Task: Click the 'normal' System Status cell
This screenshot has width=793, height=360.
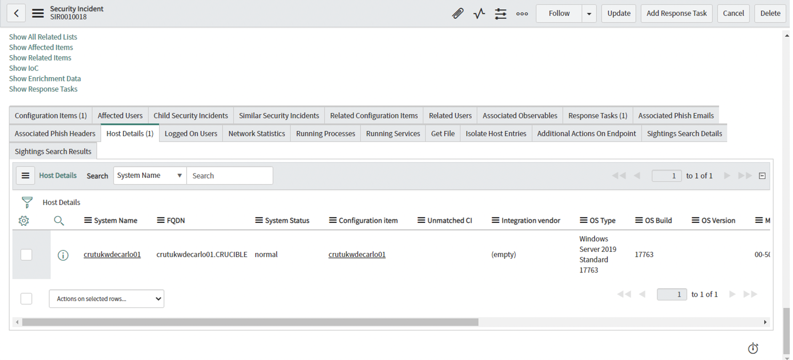Action: click(267, 255)
